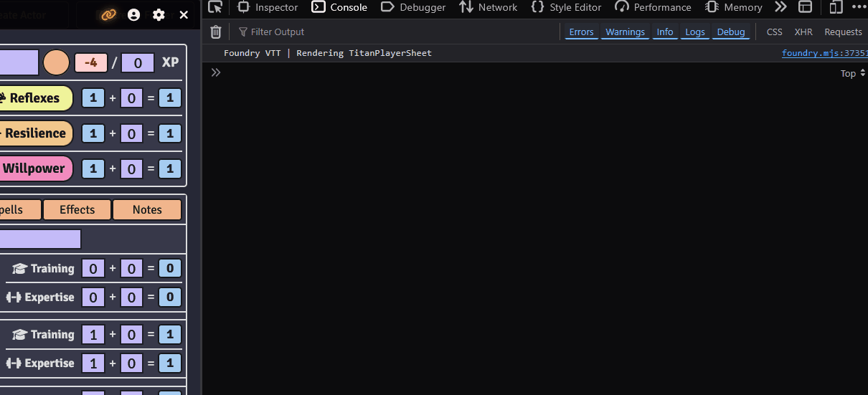This screenshot has width=868, height=395.
Task: Activate the element picker tool
Action: tap(215, 7)
